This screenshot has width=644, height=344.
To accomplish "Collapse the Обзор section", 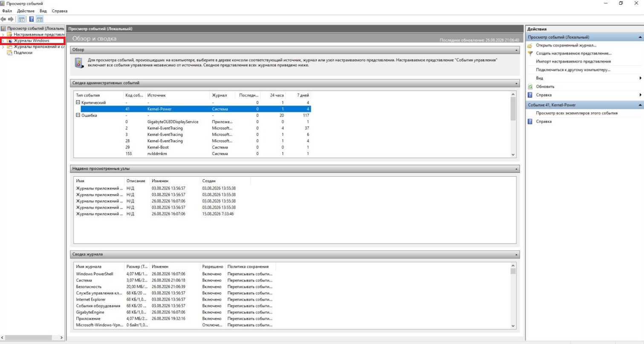I will (517, 50).
